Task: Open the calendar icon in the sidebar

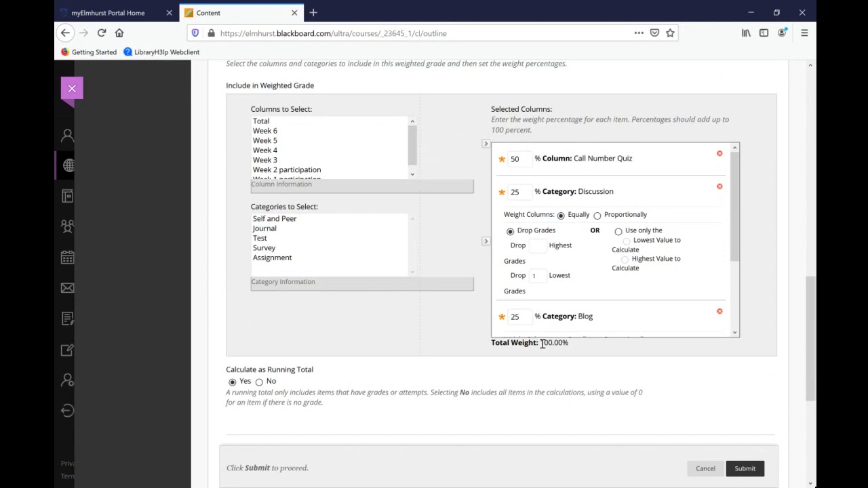Action: tap(68, 258)
